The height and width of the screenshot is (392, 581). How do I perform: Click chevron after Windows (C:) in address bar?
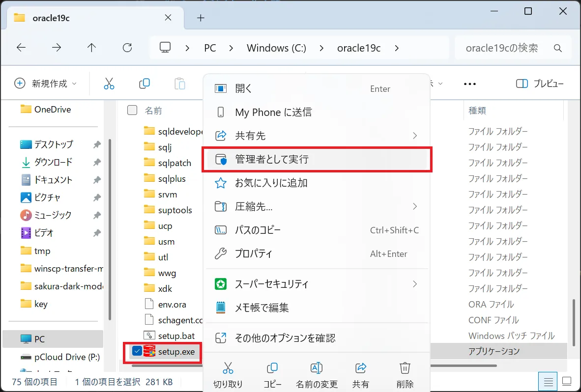tap(321, 48)
